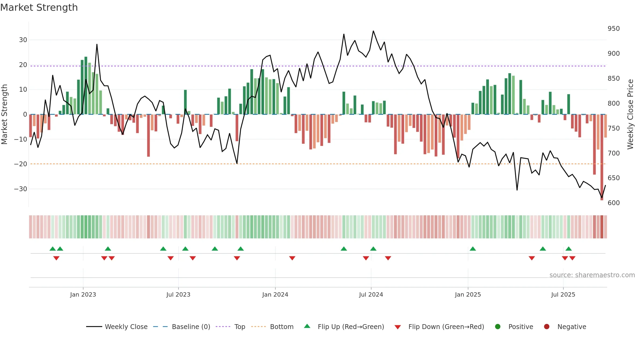Click the green Flip Up triangle in legend

(x=307, y=326)
